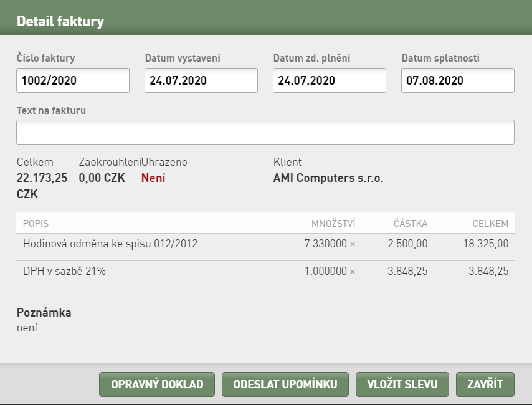Select the Datum zd. plnění field

330,80
